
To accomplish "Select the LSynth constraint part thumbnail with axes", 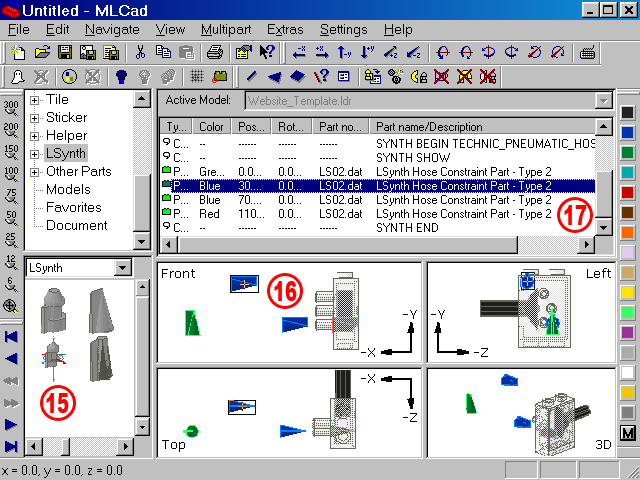I will coord(53,357).
